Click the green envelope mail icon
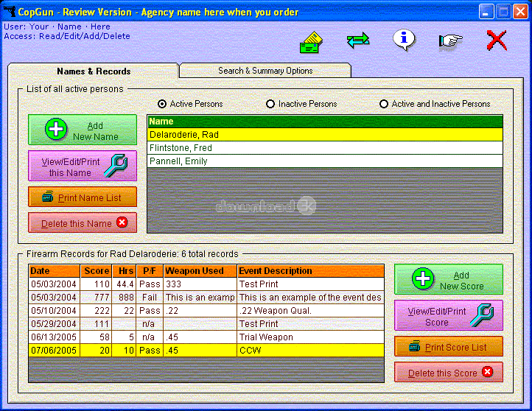 tap(311, 43)
